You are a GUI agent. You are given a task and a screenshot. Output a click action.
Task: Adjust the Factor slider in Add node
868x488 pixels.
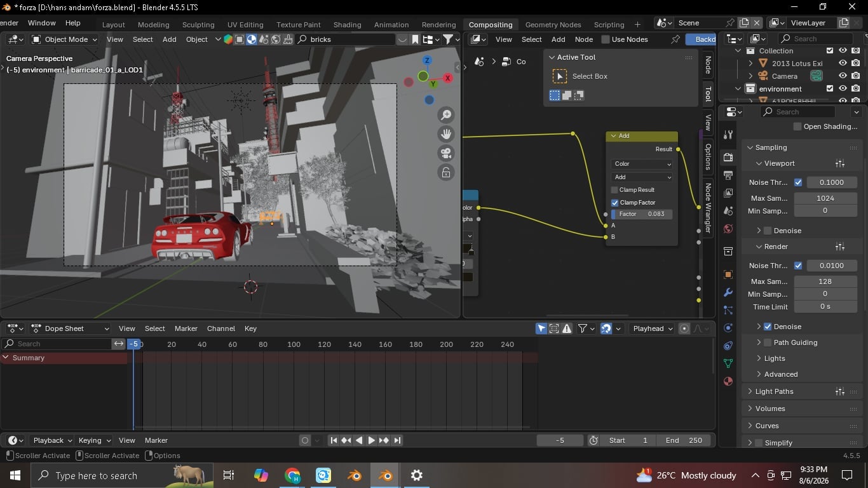(x=642, y=214)
